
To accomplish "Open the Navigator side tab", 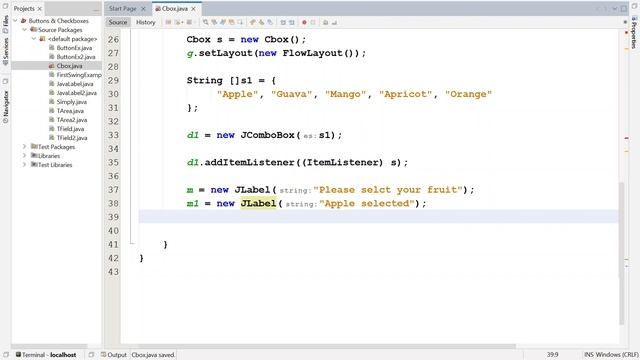I will click(x=5, y=107).
